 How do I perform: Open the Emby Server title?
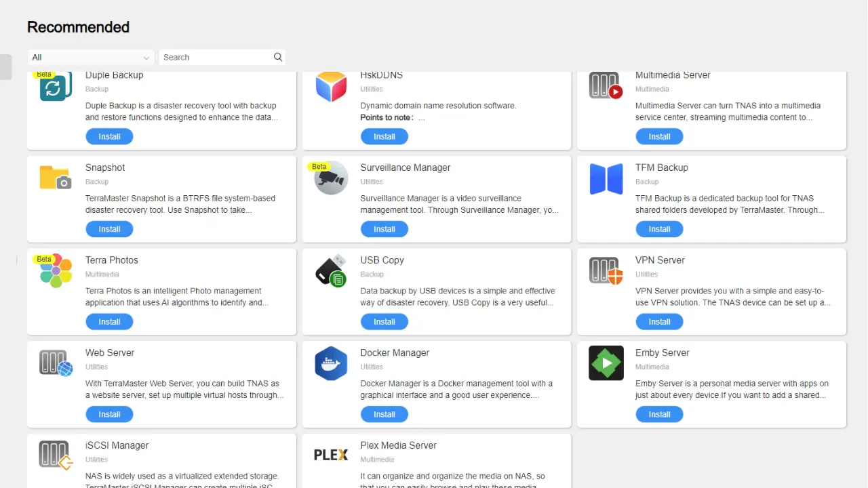pyautogui.click(x=663, y=353)
